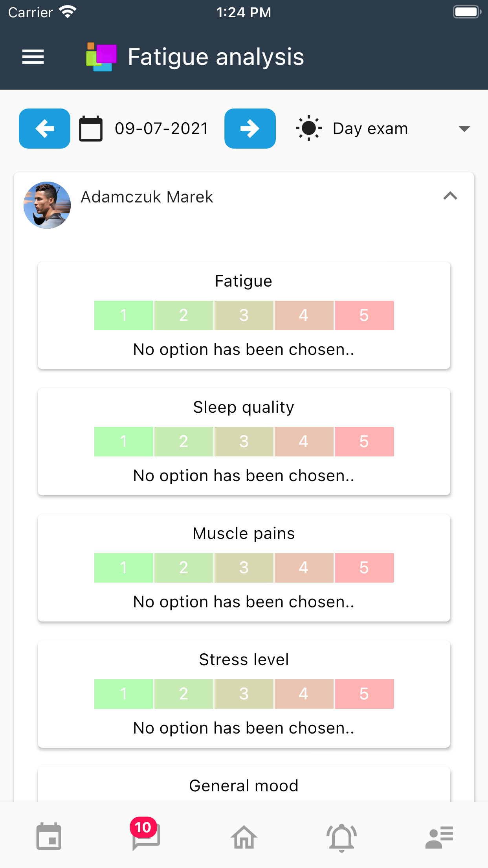This screenshot has width=488, height=868.
Task: Select Sleep quality rating 3
Action: [244, 441]
